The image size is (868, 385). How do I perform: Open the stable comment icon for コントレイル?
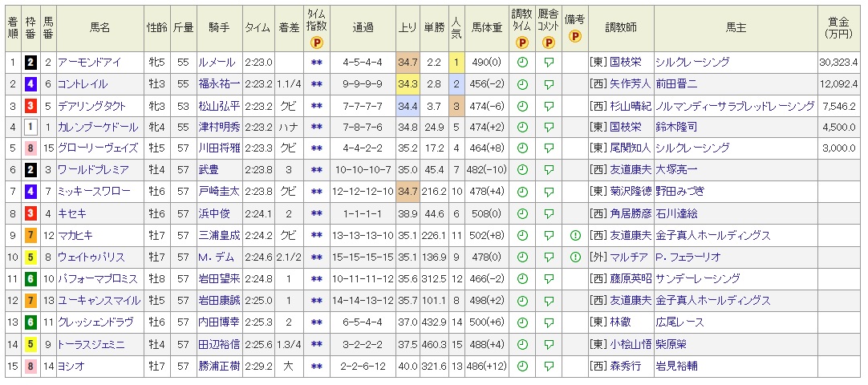click(549, 84)
